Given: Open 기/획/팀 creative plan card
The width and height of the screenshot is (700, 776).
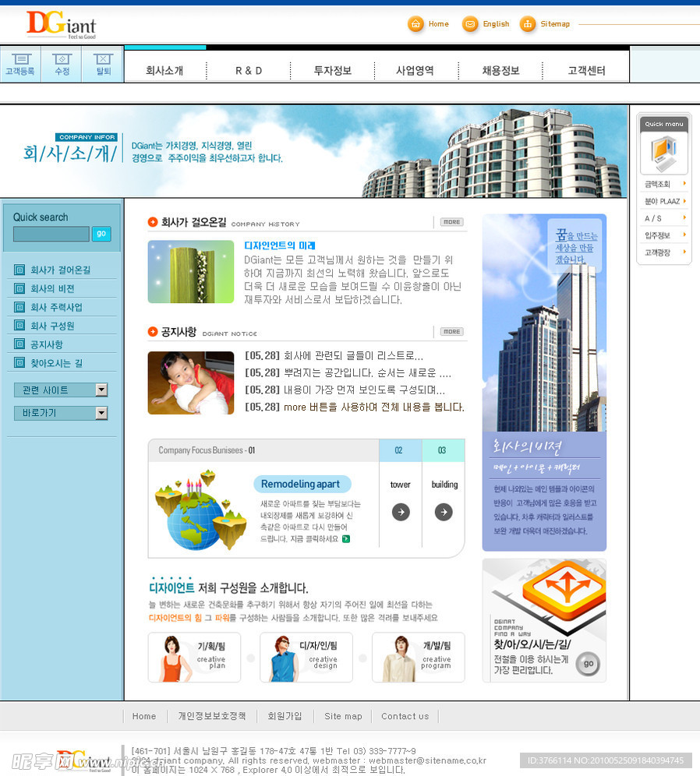Looking at the screenshot, I should point(194,658).
